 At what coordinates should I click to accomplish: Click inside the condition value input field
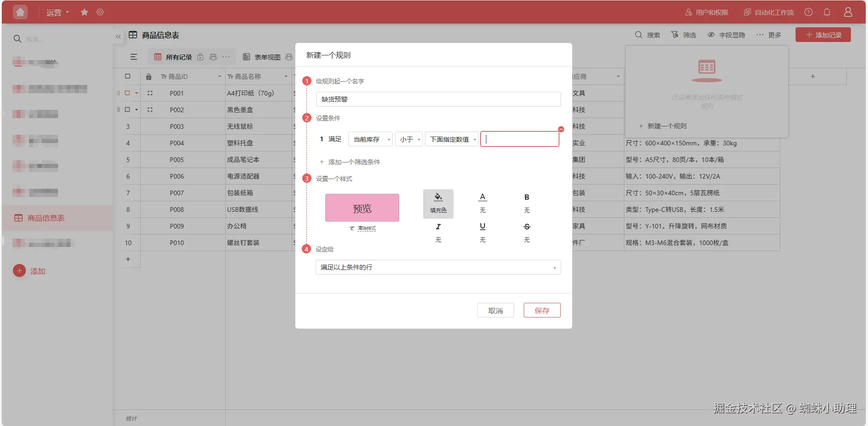pyautogui.click(x=520, y=138)
